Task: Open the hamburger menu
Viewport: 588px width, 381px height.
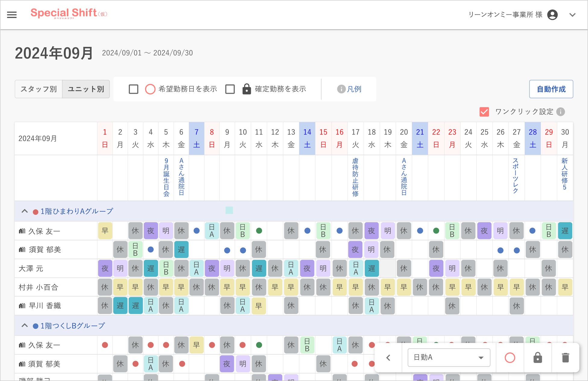Action: (x=12, y=15)
